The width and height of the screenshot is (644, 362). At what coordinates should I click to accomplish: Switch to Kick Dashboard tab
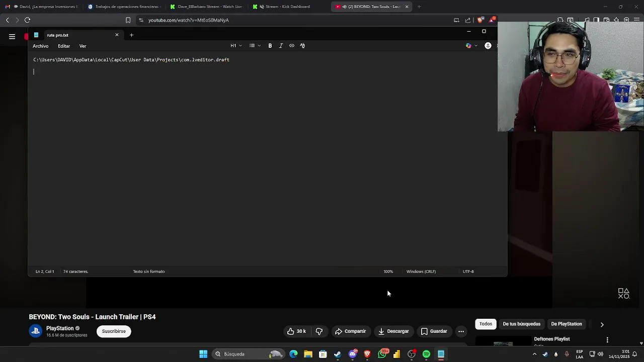[x=288, y=7]
